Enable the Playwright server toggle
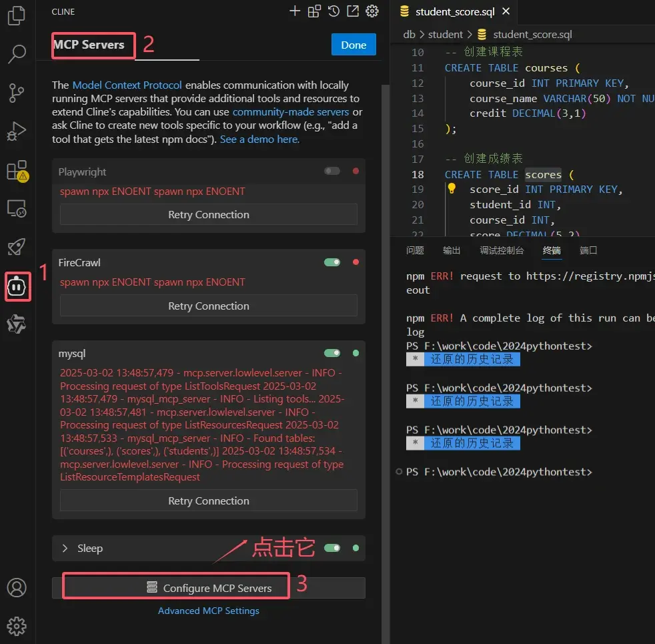Image resolution: width=655 pixels, height=644 pixels. (x=332, y=172)
